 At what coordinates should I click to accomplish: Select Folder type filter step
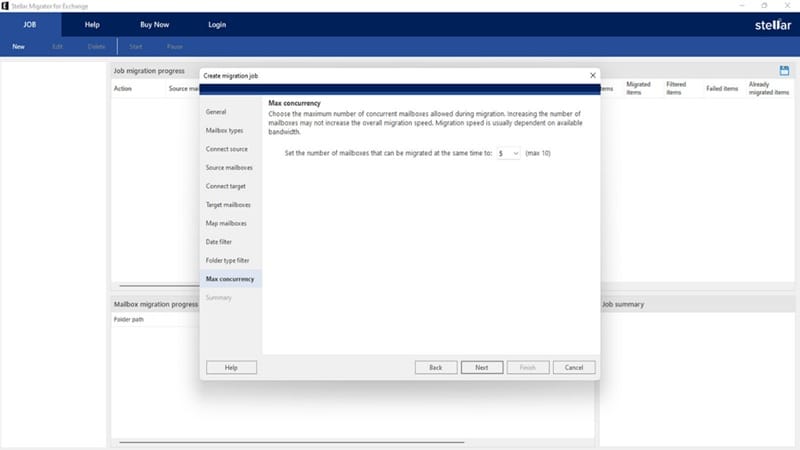[x=231, y=260]
